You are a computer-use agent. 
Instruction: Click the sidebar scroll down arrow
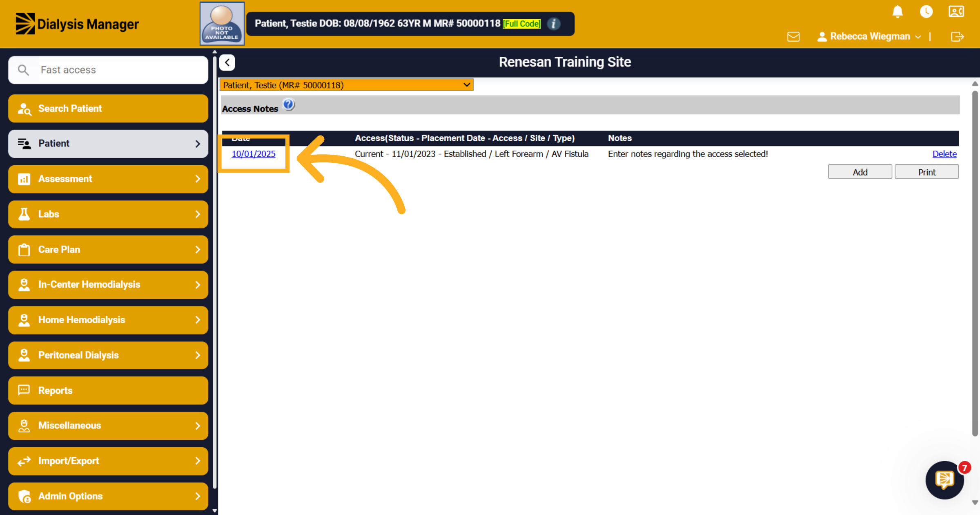click(x=215, y=511)
